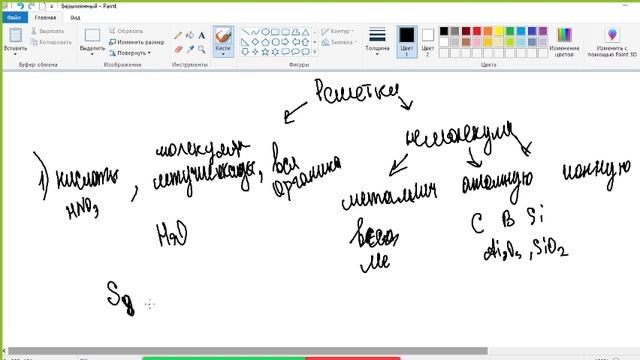Choose the Six-point star shape
640x360 pixels.
point(276,52)
